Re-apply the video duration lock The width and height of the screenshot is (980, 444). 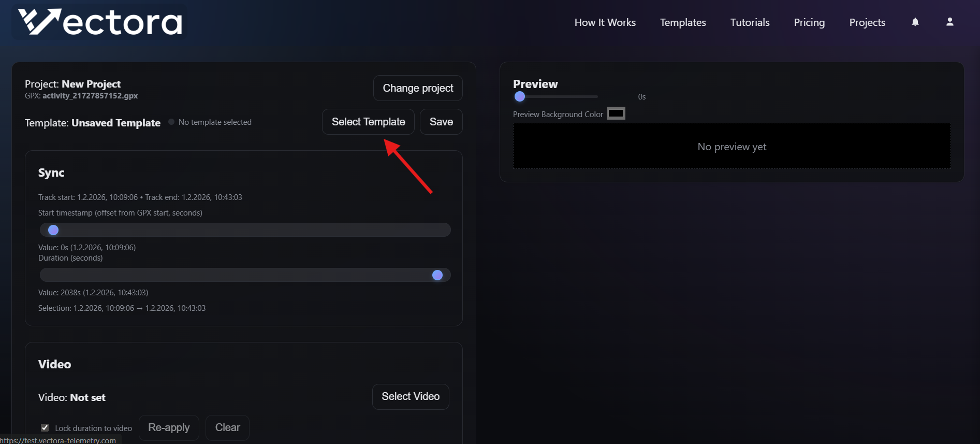click(x=169, y=427)
